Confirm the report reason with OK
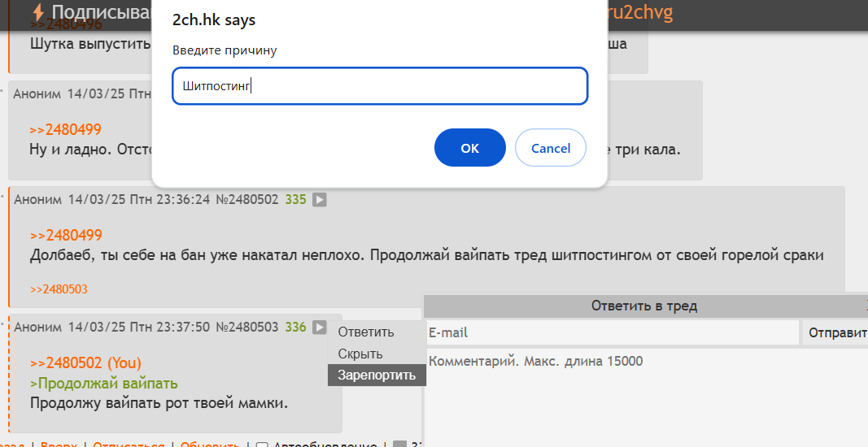Image resolution: width=868 pixels, height=447 pixels. [470, 148]
